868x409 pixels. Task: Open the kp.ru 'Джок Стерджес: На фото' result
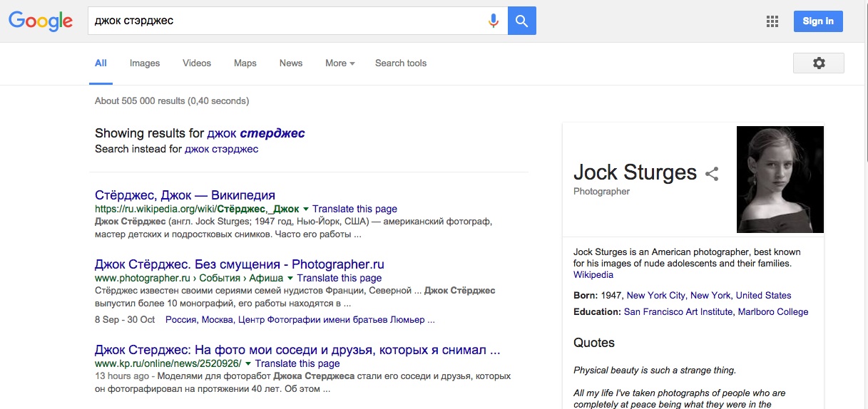(x=297, y=350)
